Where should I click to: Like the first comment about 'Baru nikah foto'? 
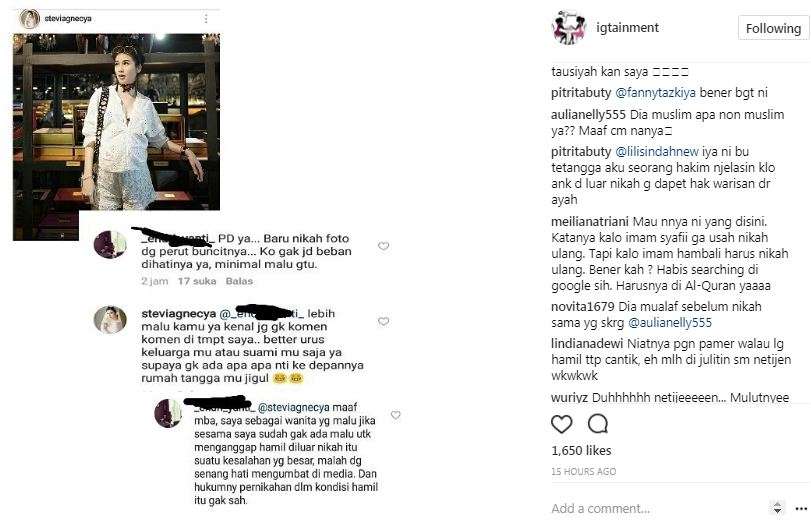(x=383, y=246)
